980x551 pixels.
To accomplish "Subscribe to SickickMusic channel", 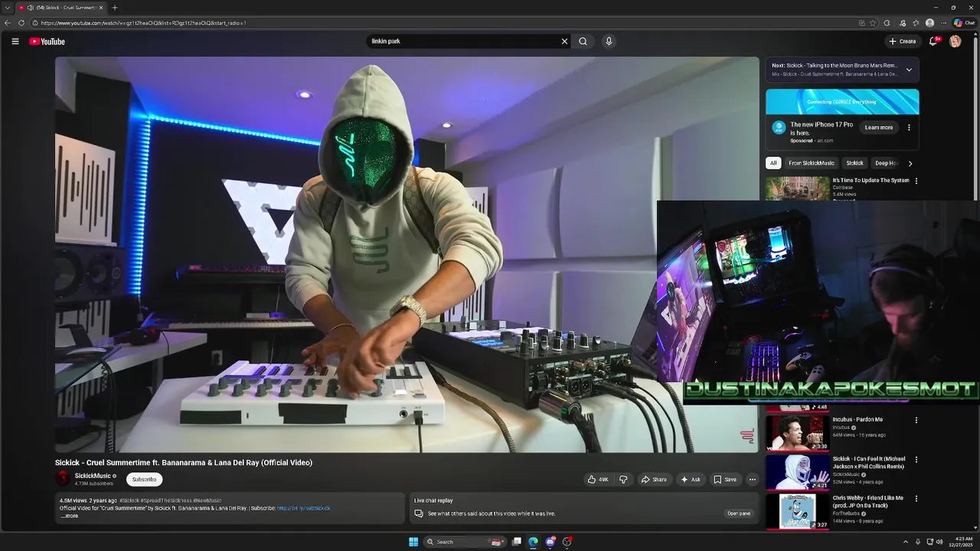I will tap(144, 479).
